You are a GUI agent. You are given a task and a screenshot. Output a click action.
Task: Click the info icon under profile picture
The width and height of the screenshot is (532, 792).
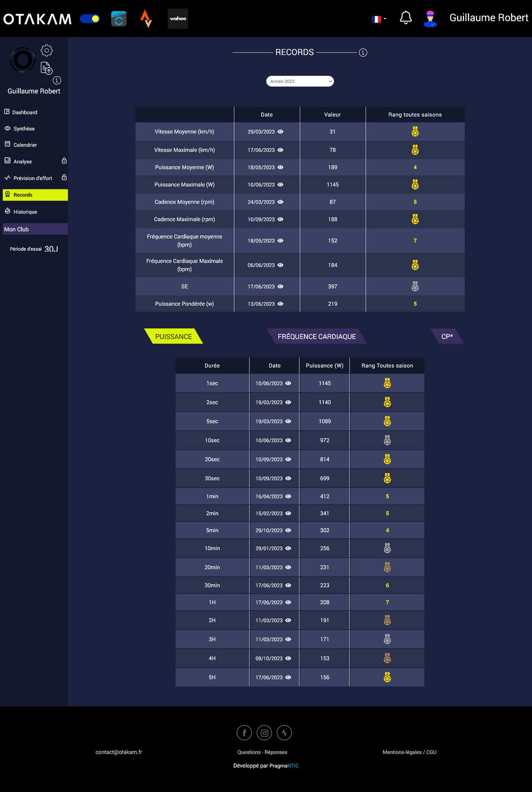57,80
